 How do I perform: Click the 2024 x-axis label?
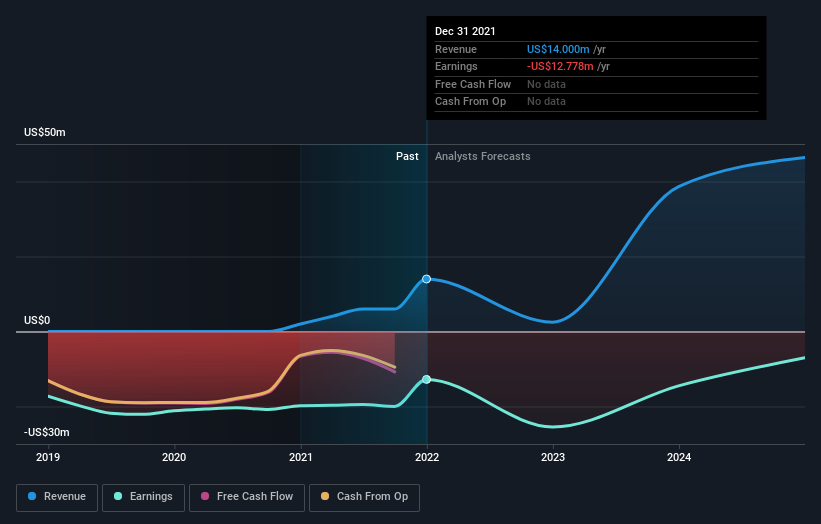tap(679, 458)
